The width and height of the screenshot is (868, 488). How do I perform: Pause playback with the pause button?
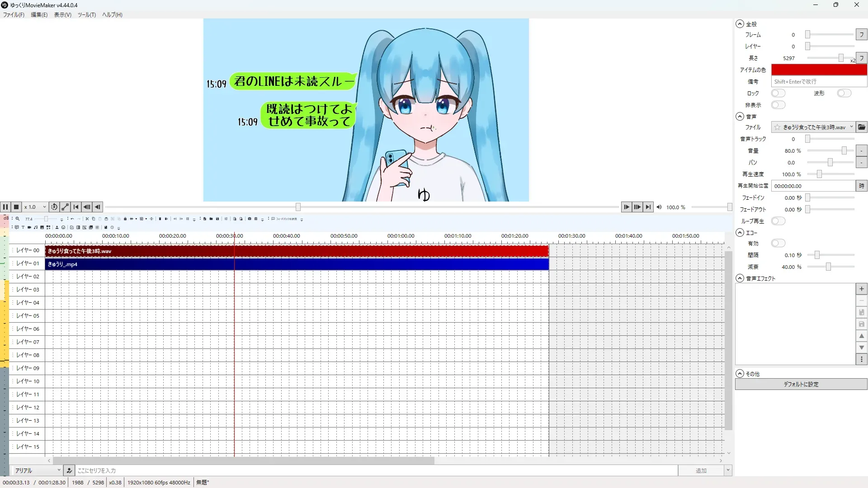[x=5, y=207]
